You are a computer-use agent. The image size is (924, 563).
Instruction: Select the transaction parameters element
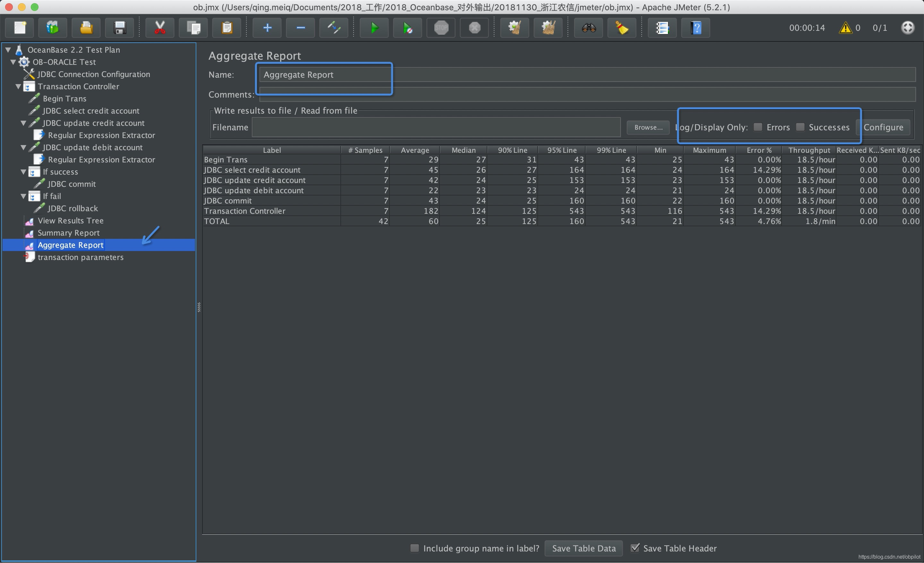(x=81, y=257)
